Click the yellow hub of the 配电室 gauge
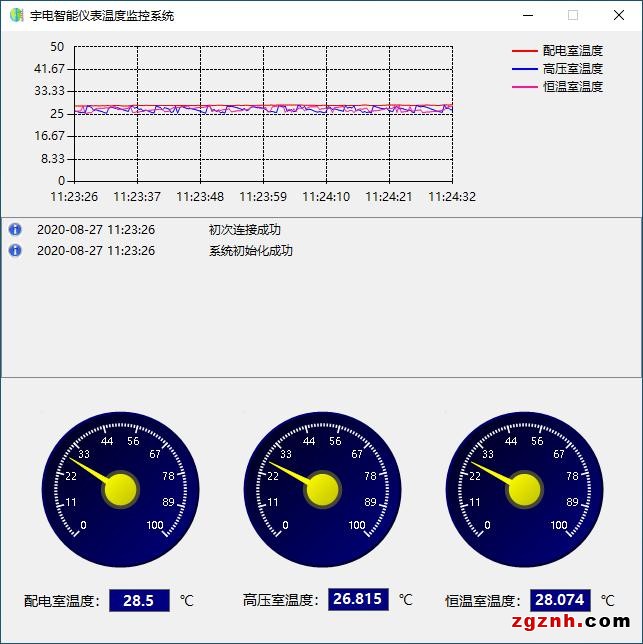643x644 pixels. 120,489
